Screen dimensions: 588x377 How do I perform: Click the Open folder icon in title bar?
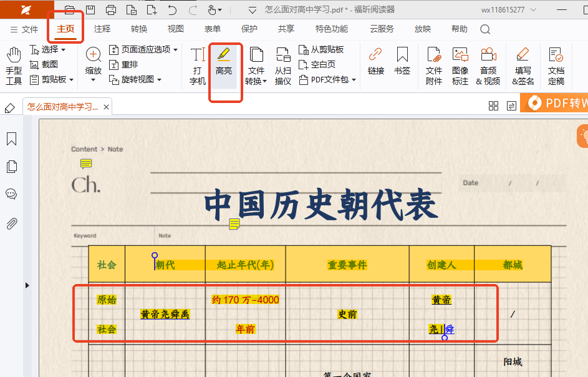tap(69, 10)
